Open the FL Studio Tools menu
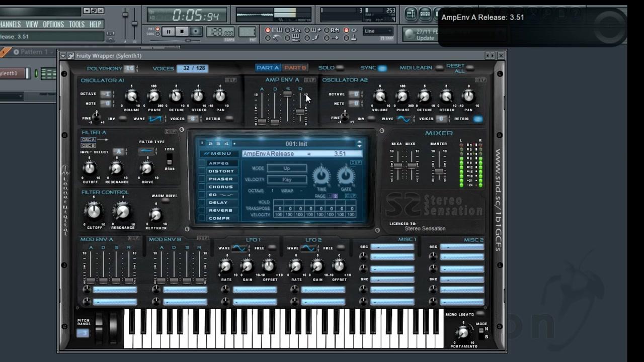The height and width of the screenshot is (362, 644). pos(76,24)
